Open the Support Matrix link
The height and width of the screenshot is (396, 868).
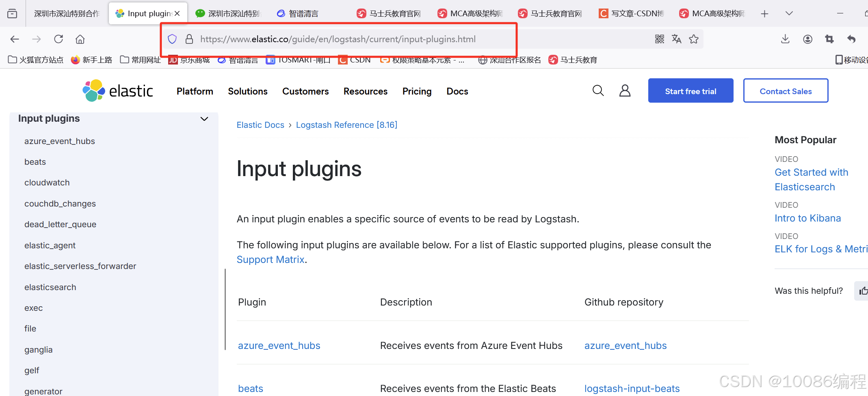point(271,260)
